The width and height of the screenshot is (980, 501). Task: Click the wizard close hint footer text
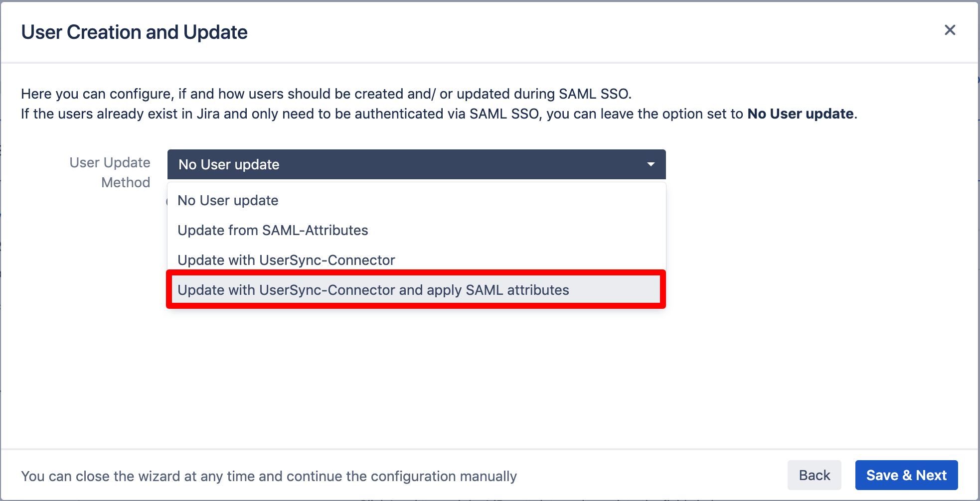pyautogui.click(x=269, y=476)
